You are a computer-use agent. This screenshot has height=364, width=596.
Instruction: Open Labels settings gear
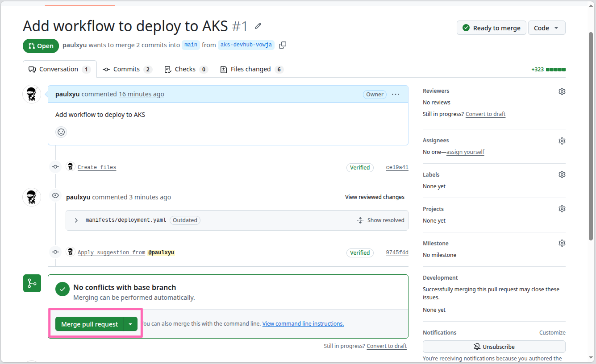tap(562, 174)
